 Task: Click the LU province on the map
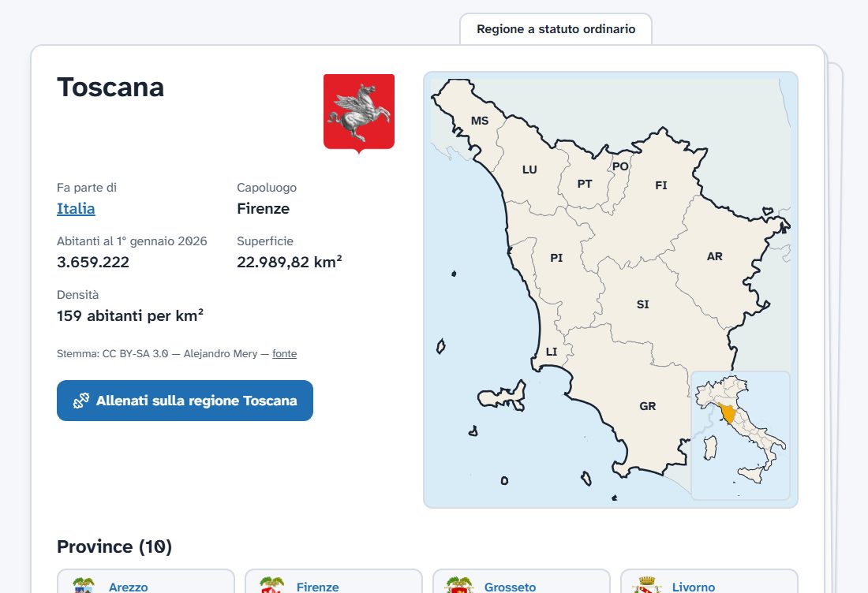[x=529, y=170]
